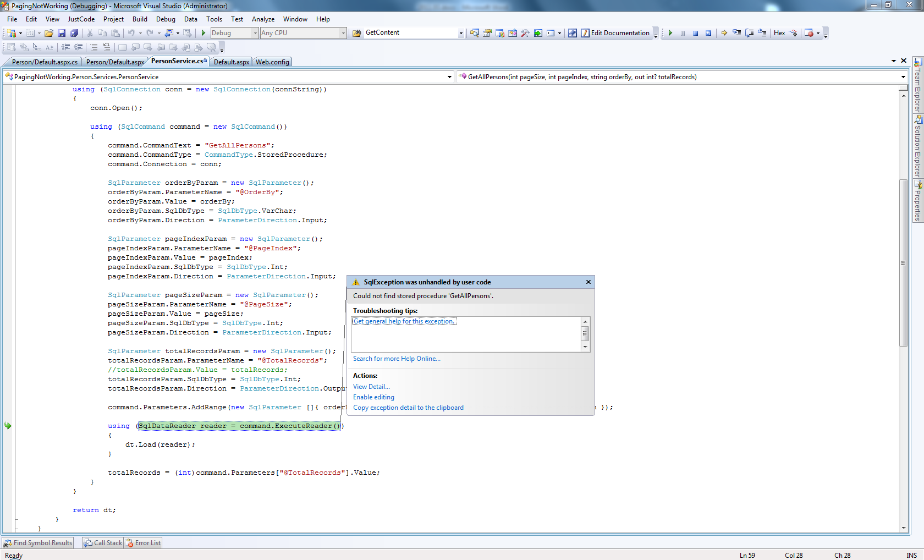Click the code editor vertical scrollbar
This screenshot has height=560, width=924.
pyautogui.click(x=903, y=262)
